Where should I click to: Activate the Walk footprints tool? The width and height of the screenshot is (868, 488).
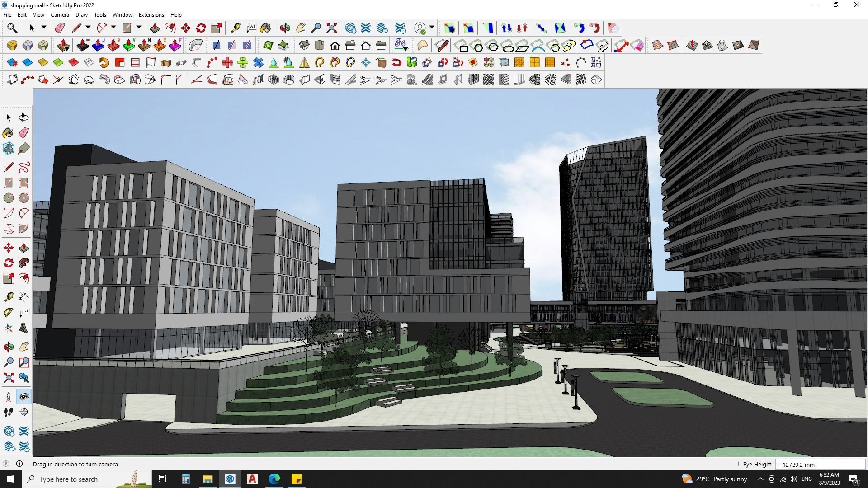8,412
